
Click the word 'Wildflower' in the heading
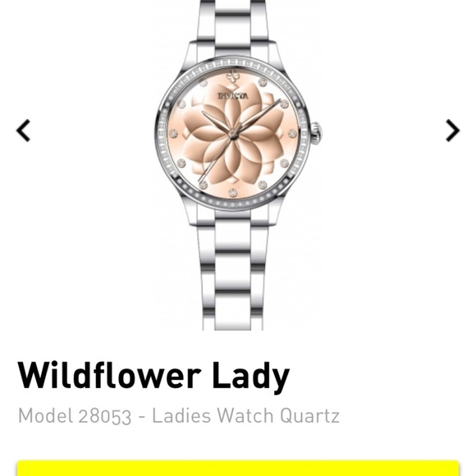(110, 374)
